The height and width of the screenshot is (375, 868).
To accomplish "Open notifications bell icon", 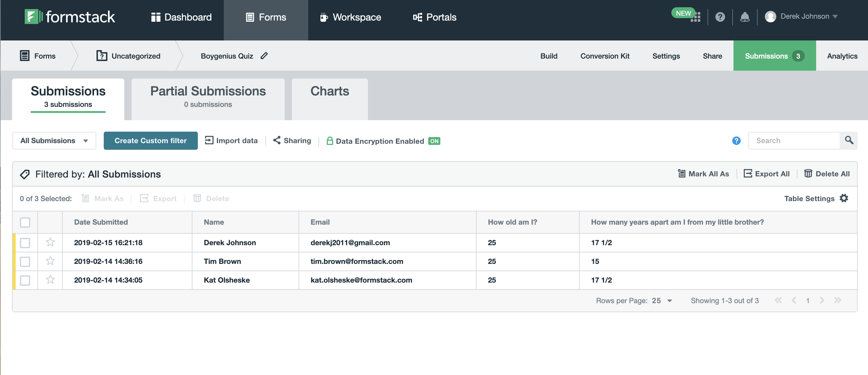I will pyautogui.click(x=745, y=17).
